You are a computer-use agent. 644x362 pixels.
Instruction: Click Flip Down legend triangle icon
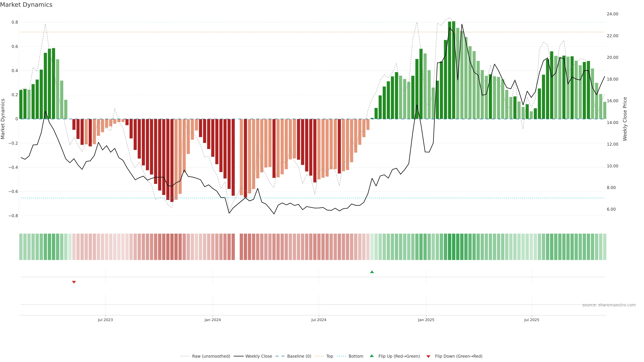coord(428,356)
